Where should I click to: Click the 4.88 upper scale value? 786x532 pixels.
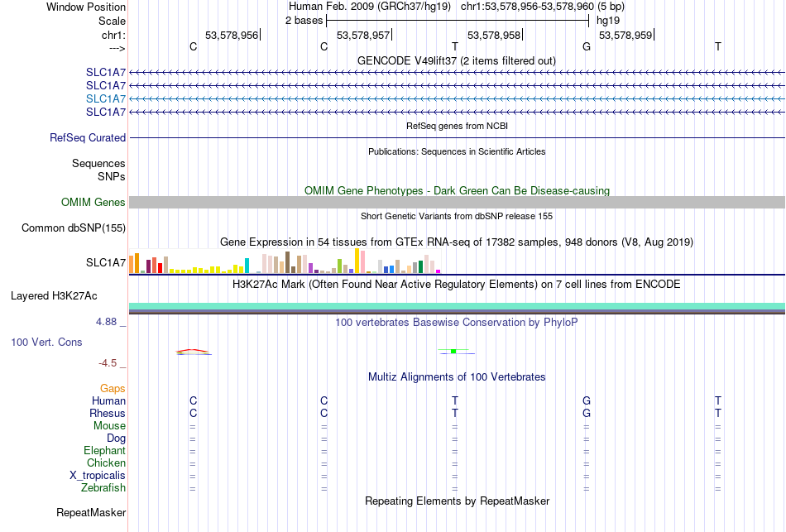click(x=106, y=321)
